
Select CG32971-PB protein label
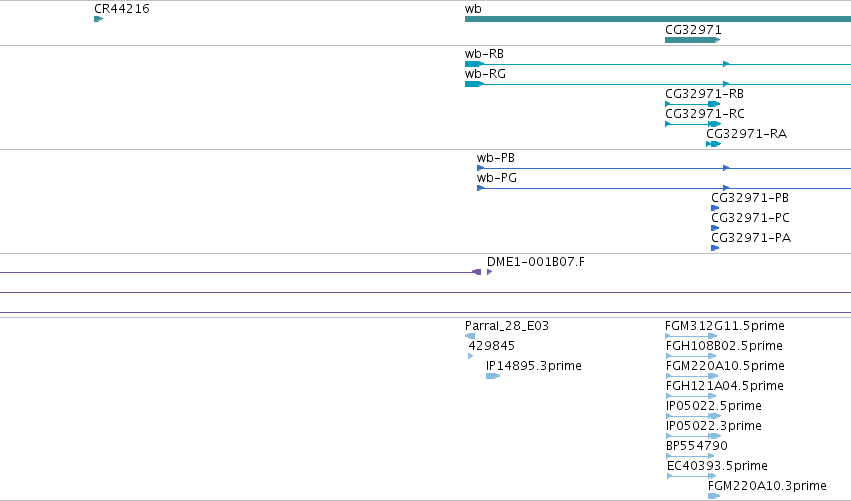click(x=750, y=198)
